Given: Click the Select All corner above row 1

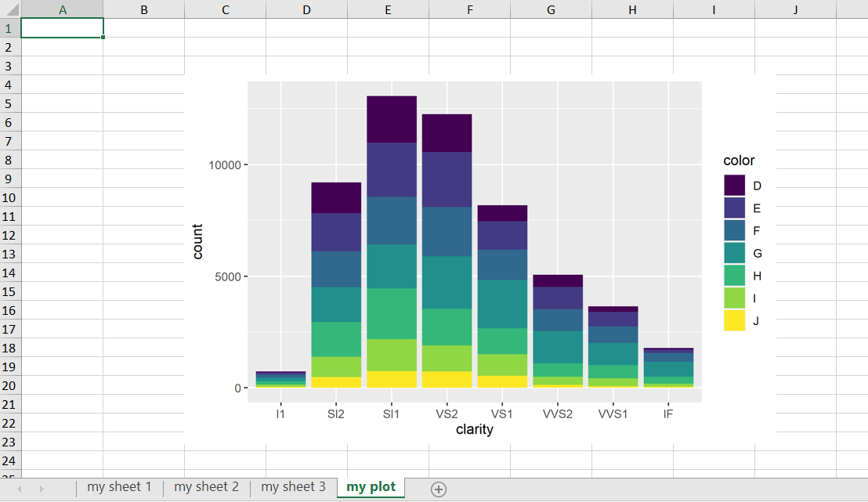Looking at the screenshot, I should [11, 8].
